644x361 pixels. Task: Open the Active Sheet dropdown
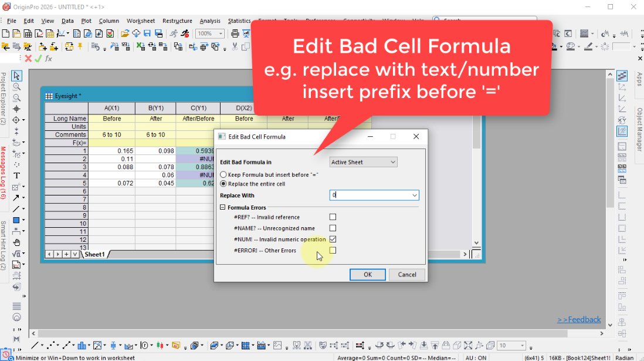(x=364, y=162)
